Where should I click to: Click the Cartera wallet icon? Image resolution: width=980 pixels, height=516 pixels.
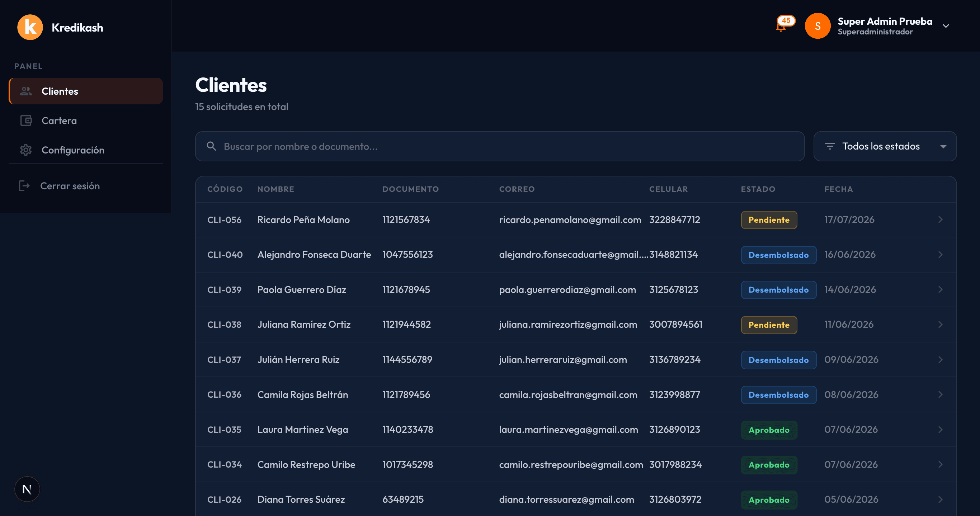(x=26, y=120)
